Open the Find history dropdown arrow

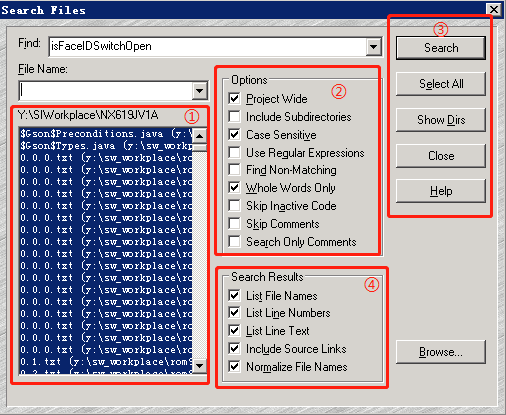374,47
